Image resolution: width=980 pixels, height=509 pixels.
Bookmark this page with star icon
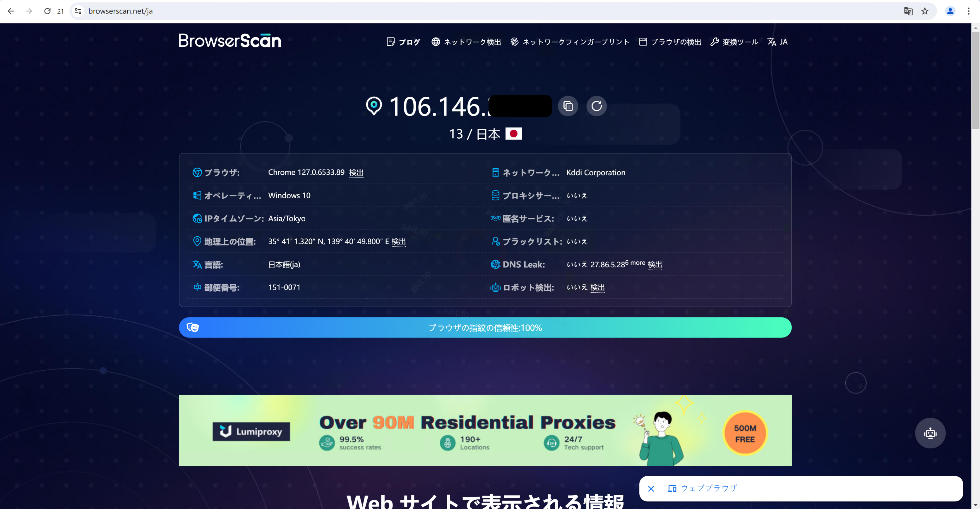(x=925, y=11)
